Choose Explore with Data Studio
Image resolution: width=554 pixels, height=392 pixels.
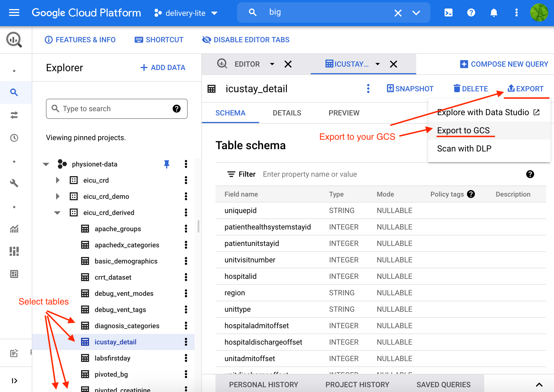pyautogui.click(x=489, y=112)
